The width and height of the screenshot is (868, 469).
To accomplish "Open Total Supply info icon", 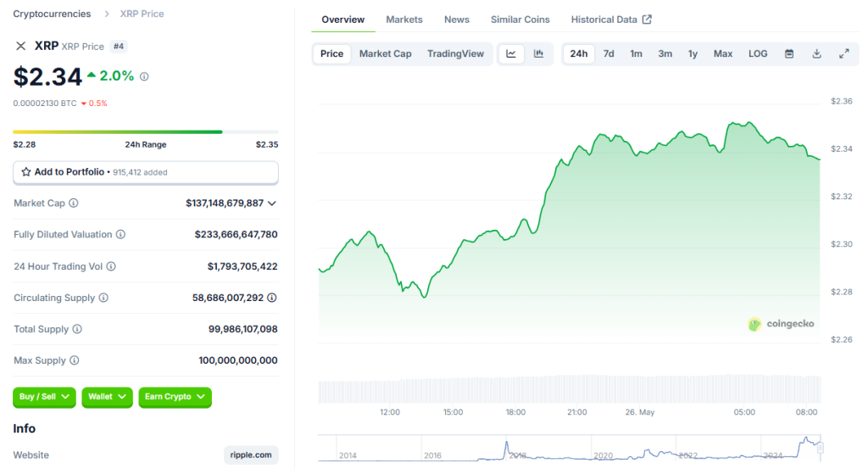I will 77,329.
